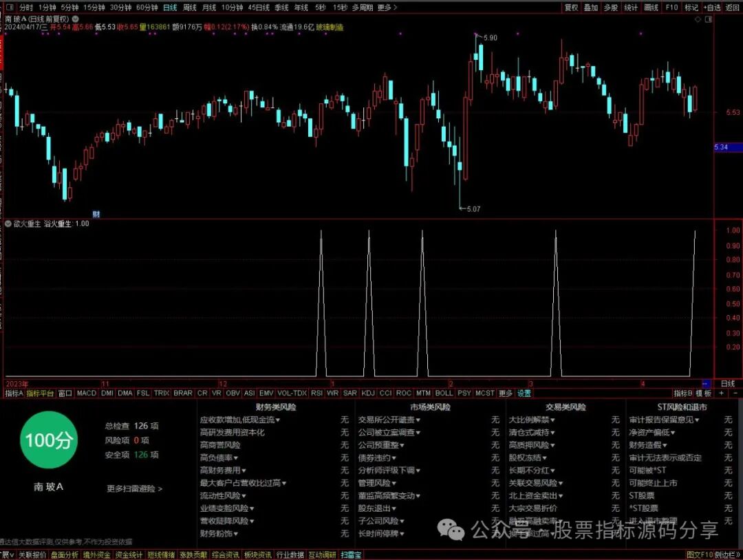
Task: Click 玻璃制造 industry link
Action: coord(330,28)
